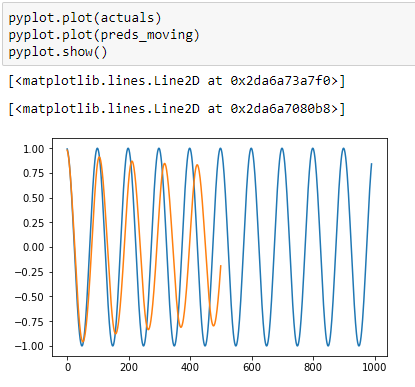Click x-axis tick label 1000
Viewport: 415px width, 387px height.
[x=375, y=367]
